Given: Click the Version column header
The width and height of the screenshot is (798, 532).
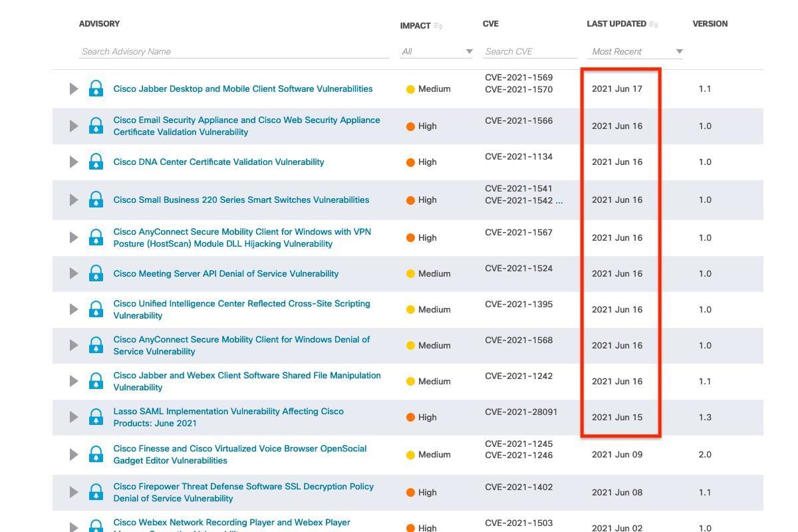Looking at the screenshot, I should [710, 24].
